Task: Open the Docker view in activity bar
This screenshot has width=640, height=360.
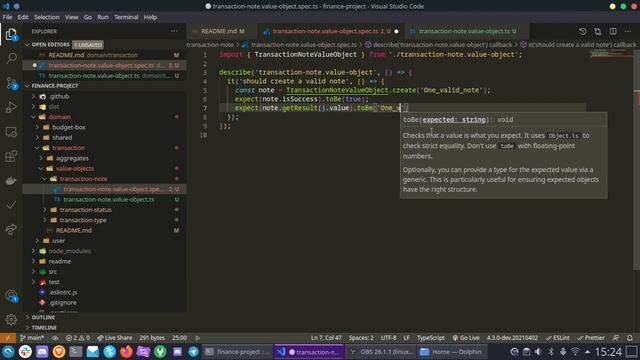Action: (x=11, y=180)
